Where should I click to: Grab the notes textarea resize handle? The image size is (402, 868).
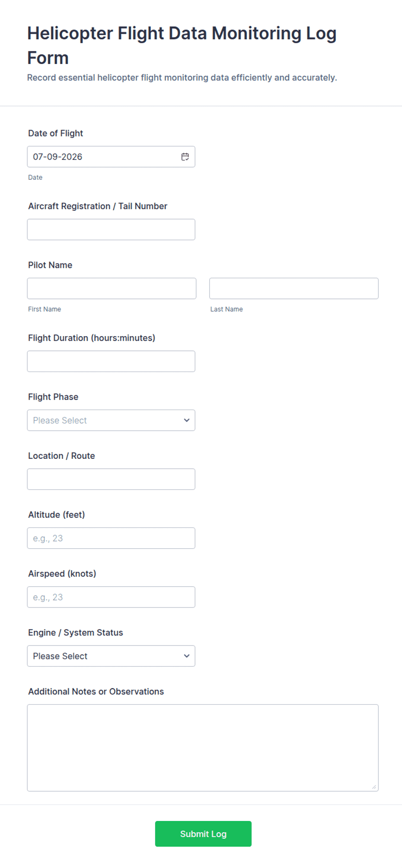(374, 787)
